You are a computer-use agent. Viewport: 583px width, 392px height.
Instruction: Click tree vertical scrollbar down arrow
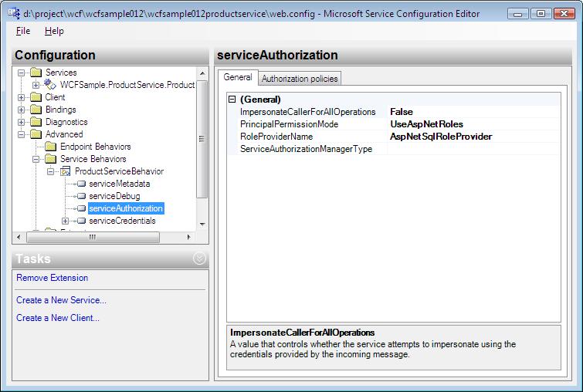point(202,224)
